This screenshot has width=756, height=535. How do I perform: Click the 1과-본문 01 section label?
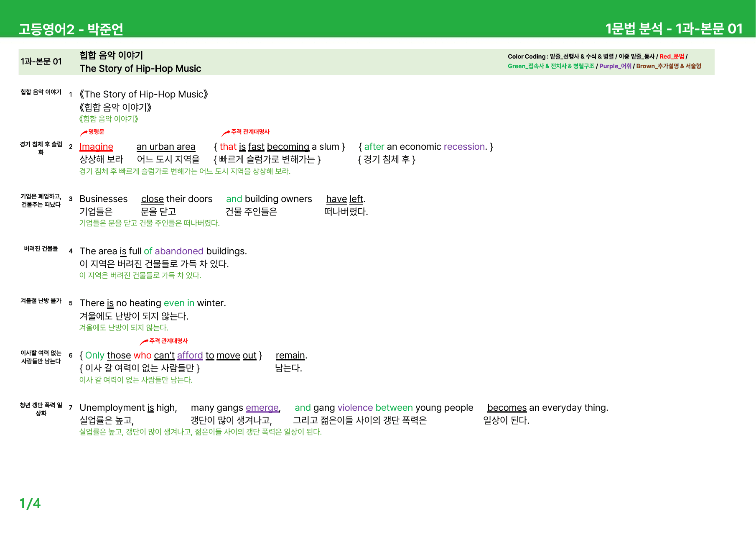pos(41,61)
